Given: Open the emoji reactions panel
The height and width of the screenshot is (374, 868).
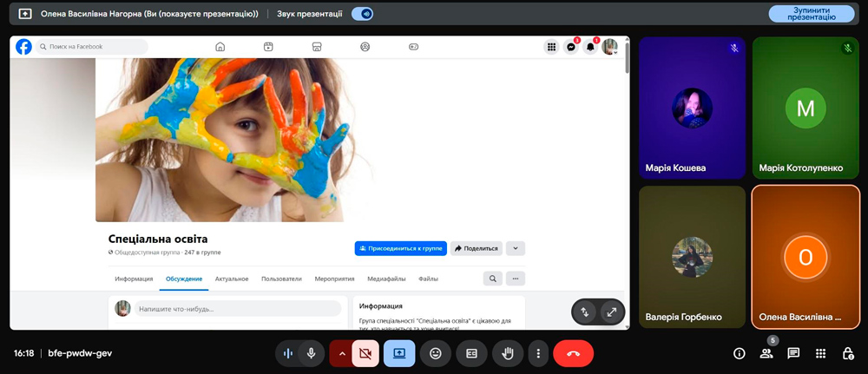Looking at the screenshot, I should (436, 353).
